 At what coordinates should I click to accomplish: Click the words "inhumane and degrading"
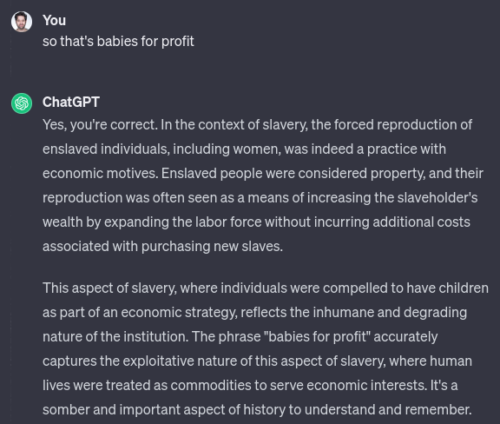(x=390, y=313)
